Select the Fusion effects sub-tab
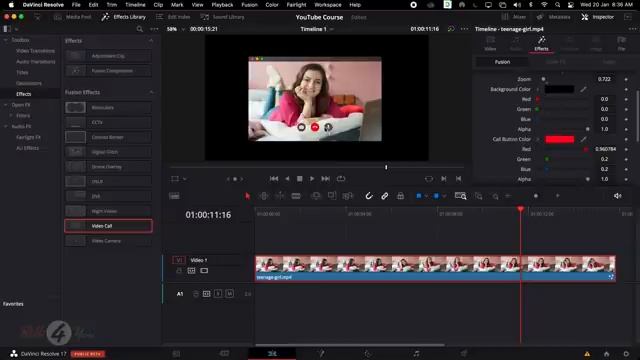The image size is (640, 360). (502, 62)
